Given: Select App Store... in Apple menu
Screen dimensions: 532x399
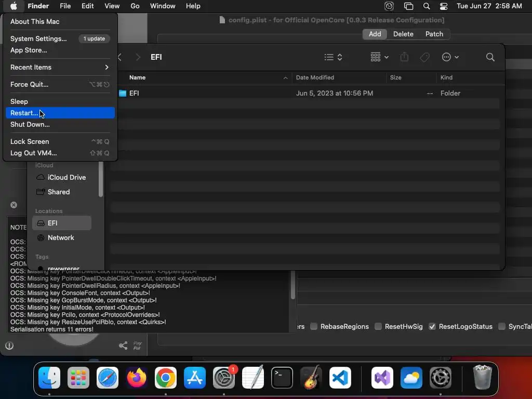Looking at the screenshot, I should click(60, 50).
